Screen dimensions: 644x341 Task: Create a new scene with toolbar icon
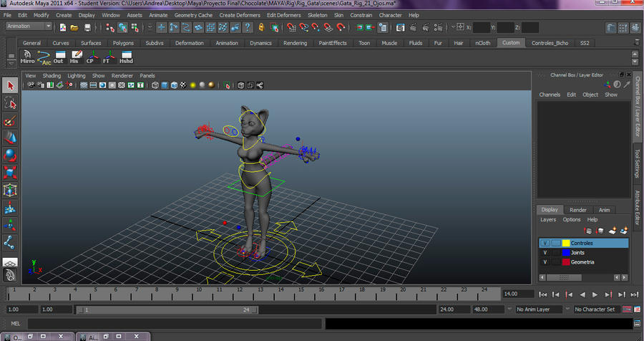point(63,27)
